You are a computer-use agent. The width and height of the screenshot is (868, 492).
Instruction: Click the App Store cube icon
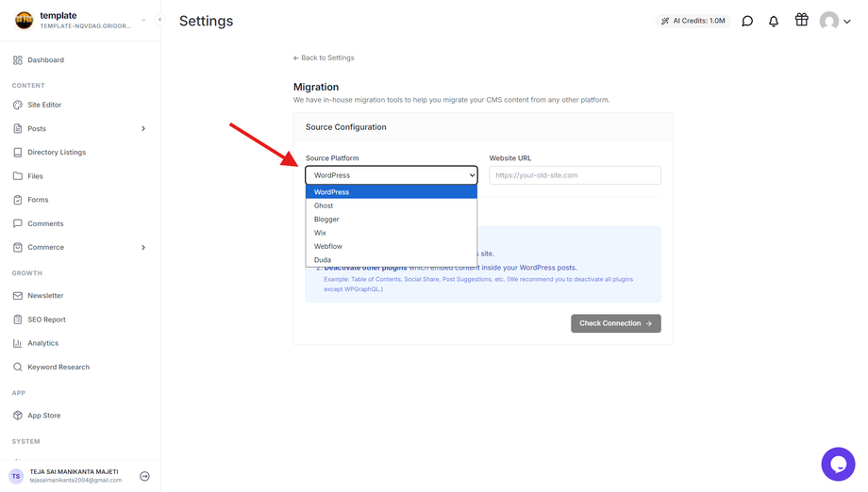click(x=18, y=415)
